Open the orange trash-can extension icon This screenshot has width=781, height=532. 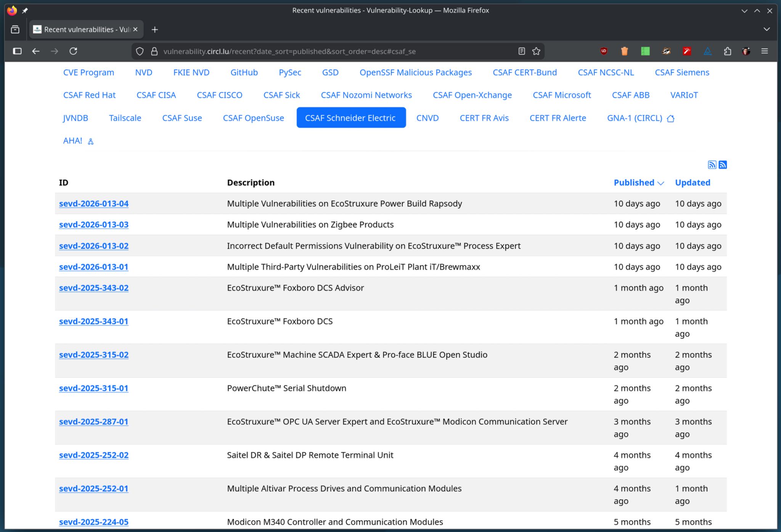click(624, 51)
